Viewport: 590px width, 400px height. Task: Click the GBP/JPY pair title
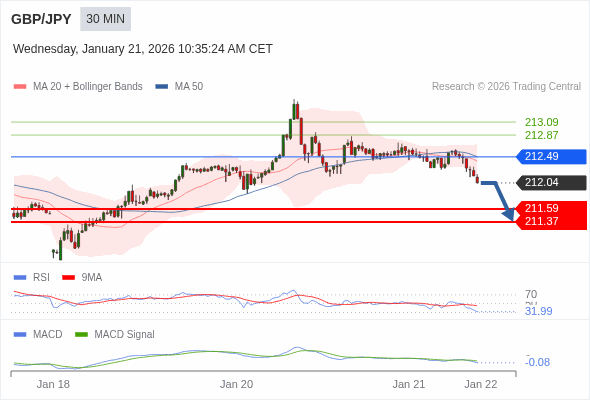41,19
